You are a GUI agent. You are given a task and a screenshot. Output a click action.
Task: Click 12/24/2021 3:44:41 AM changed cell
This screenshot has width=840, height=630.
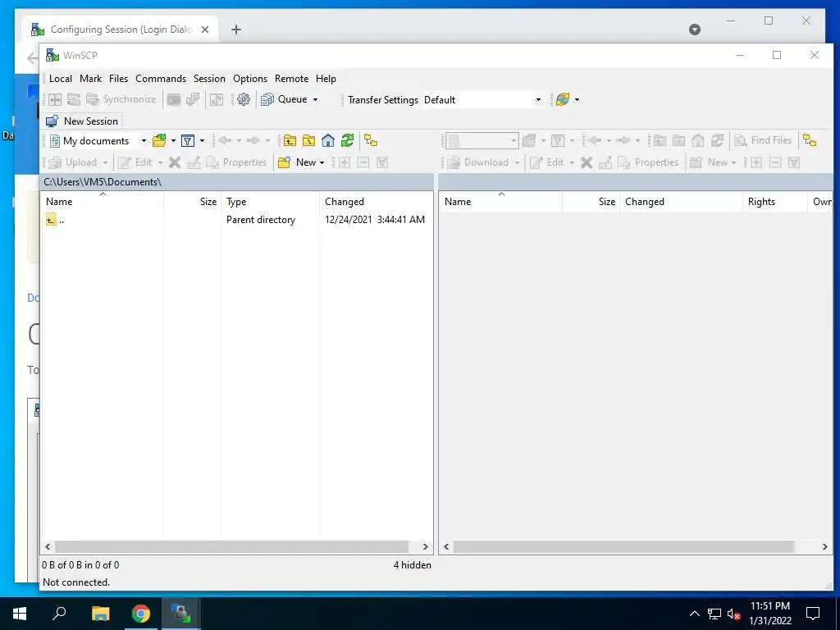375,220
